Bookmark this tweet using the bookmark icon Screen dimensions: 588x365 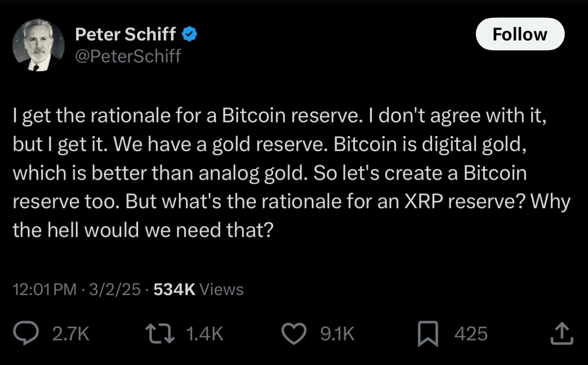coord(428,334)
